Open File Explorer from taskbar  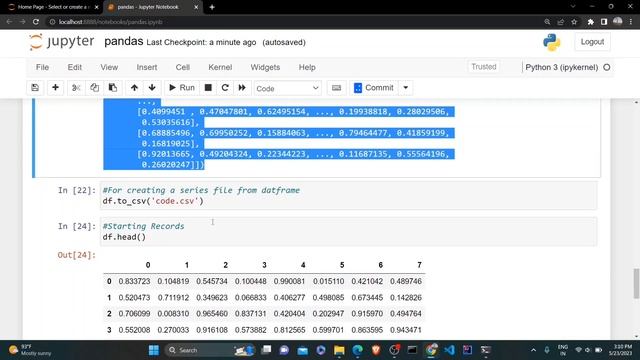click(x=339, y=350)
